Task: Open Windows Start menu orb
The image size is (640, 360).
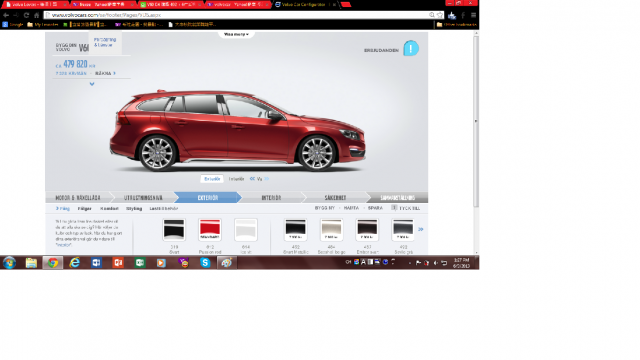Action: pos(9,262)
